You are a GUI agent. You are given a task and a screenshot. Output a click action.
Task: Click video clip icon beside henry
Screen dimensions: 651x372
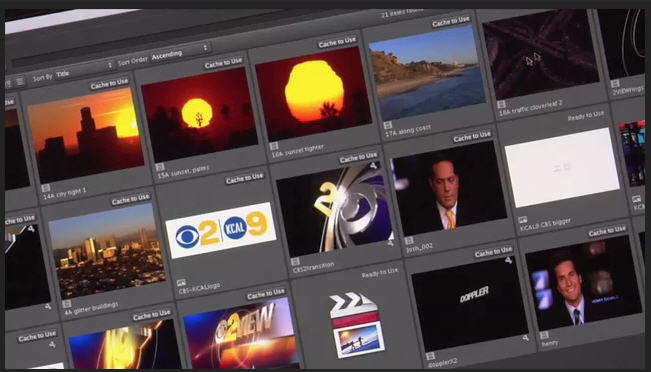point(544,335)
